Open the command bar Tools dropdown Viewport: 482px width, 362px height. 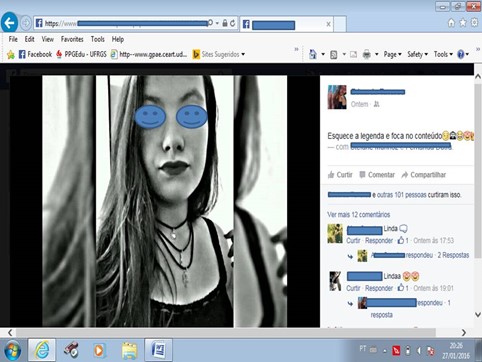click(x=443, y=54)
